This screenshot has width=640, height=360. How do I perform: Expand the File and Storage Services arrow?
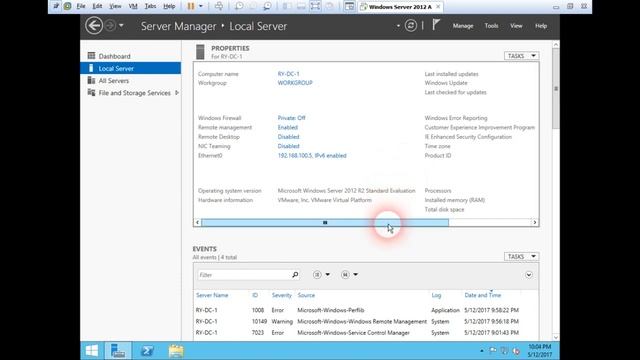[x=177, y=93]
